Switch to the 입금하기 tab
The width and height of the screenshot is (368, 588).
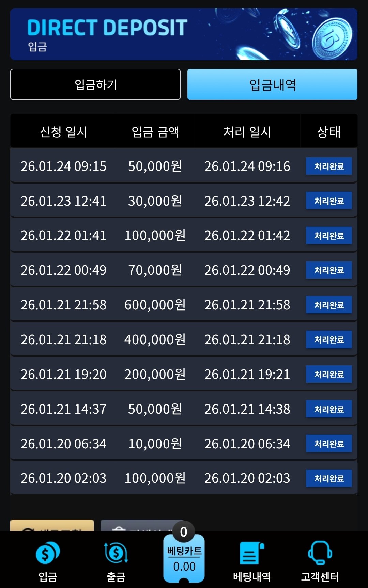pos(95,84)
